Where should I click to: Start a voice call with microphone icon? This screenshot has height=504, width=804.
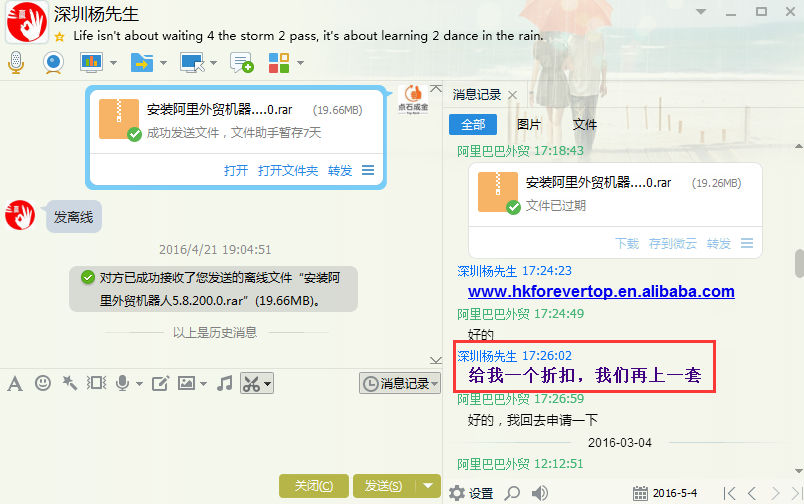click(x=16, y=63)
